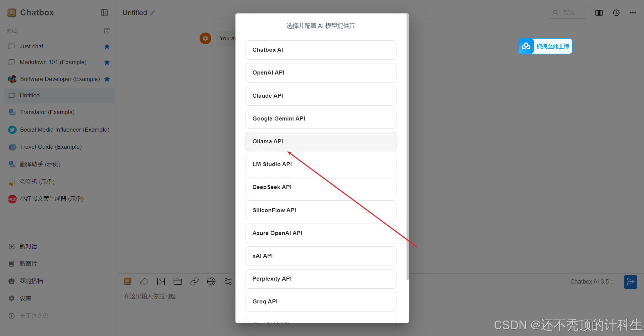Click the archive conversations icon beside 对话
This screenshot has width=644, height=336.
(x=107, y=31)
